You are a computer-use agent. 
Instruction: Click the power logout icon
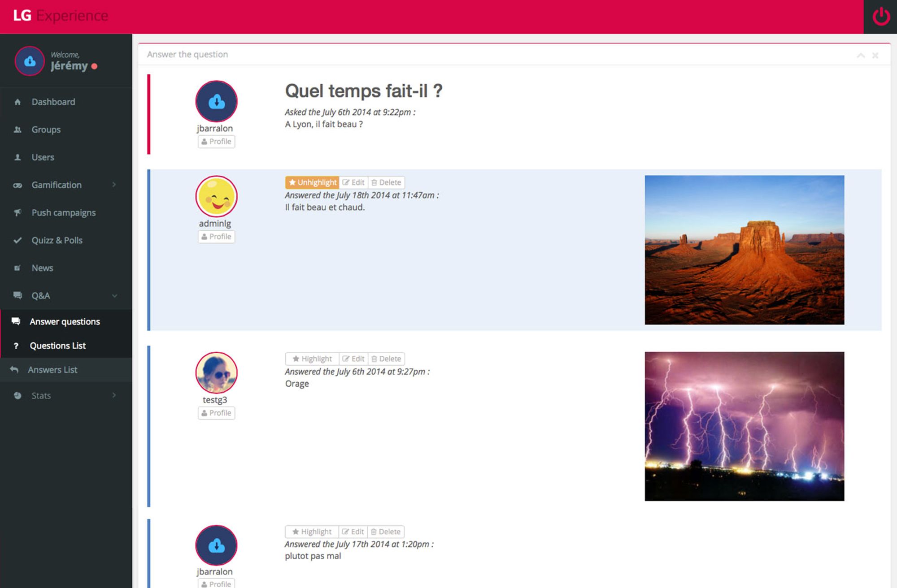(880, 17)
